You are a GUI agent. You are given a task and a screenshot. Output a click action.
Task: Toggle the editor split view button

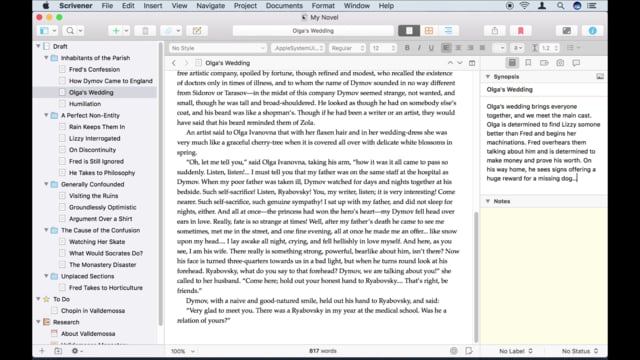click(472, 63)
